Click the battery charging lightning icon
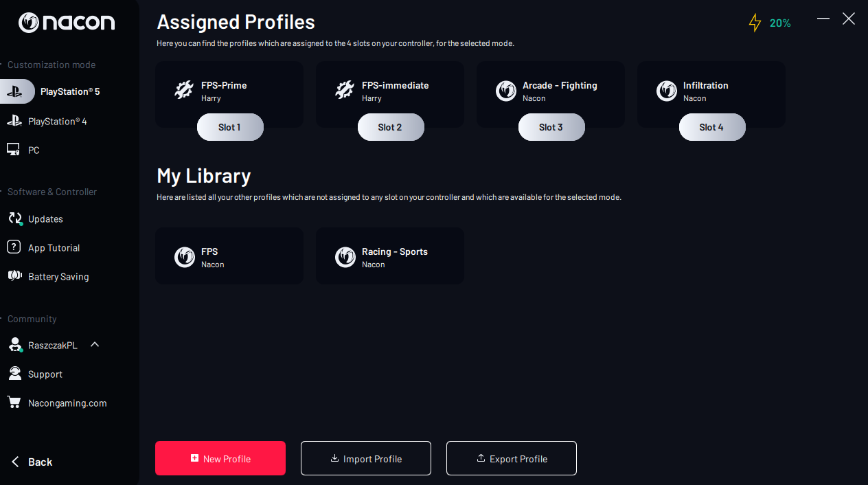 click(755, 23)
